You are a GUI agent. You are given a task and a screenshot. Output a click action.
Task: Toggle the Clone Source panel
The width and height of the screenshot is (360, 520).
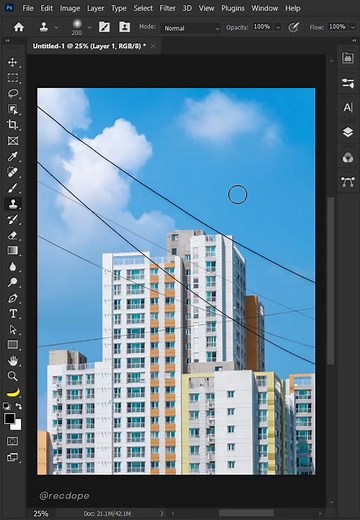(124, 27)
